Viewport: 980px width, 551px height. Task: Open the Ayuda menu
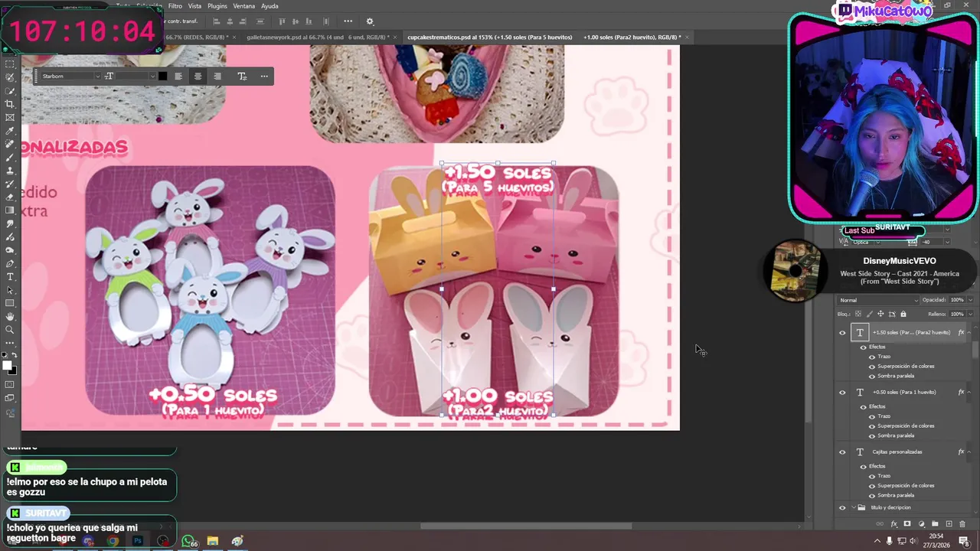click(269, 6)
